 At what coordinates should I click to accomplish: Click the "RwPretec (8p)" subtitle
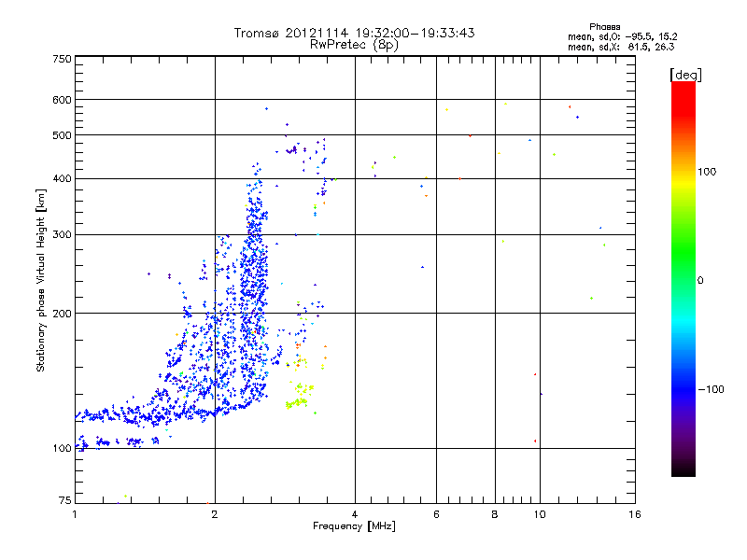coord(354,45)
